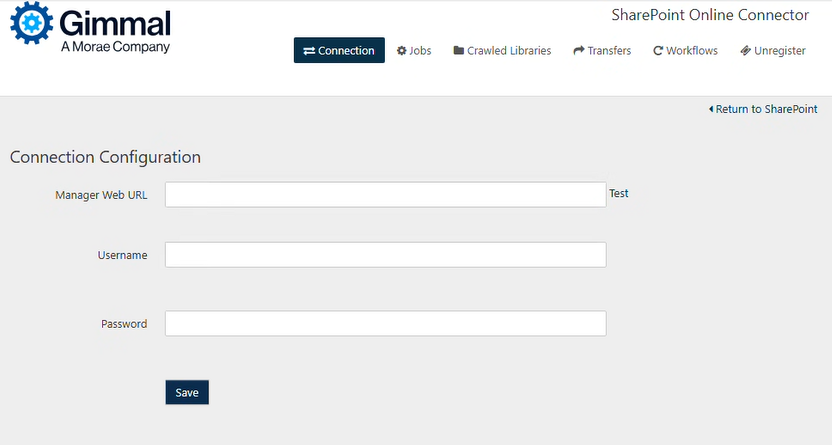Click the Gimmal wordmark text
Image resolution: width=832 pixels, height=445 pixels.
click(x=115, y=23)
